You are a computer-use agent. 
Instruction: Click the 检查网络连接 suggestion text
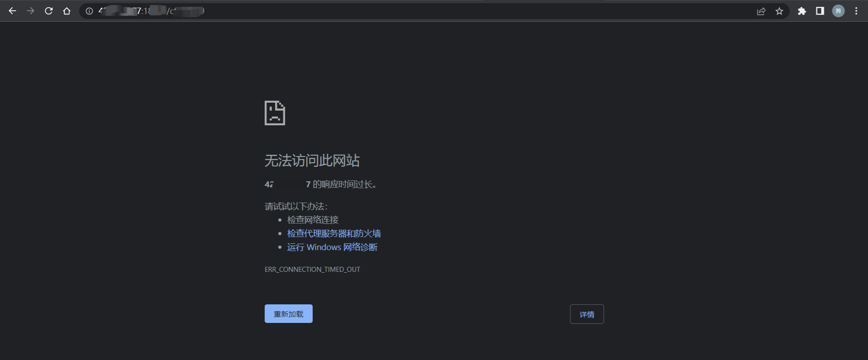(x=313, y=220)
